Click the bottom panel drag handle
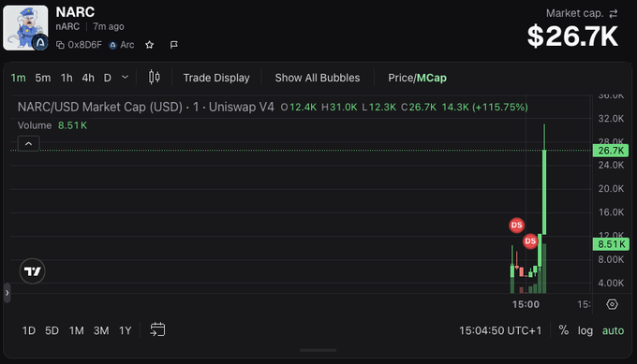Image resolution: width=637 pixels, height=364 pixels. tap(318, 350)
